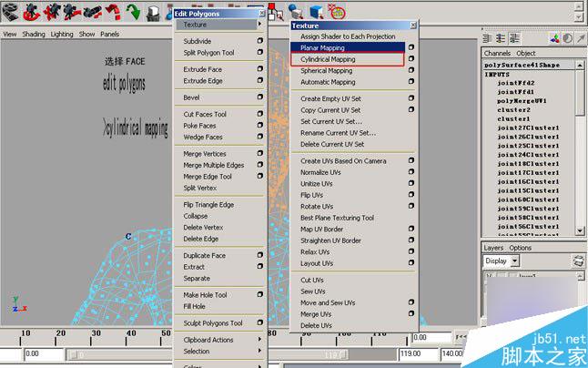The image size is (588, 368).
Task: Click the red circled shelf icon
Action: pos(337,11)
